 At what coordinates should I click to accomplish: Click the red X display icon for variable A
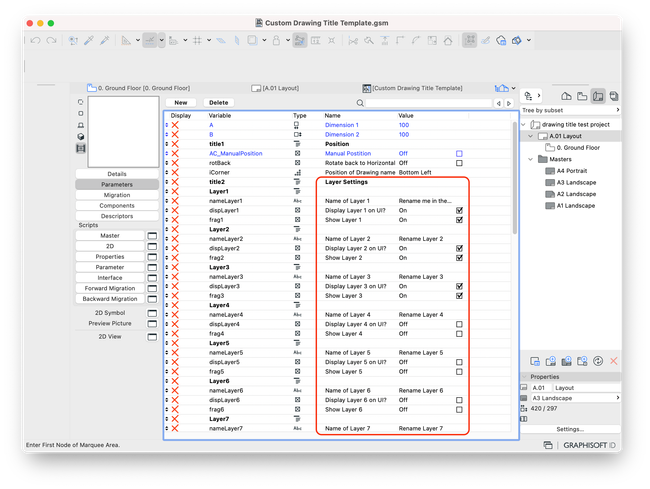coord(175,125)
